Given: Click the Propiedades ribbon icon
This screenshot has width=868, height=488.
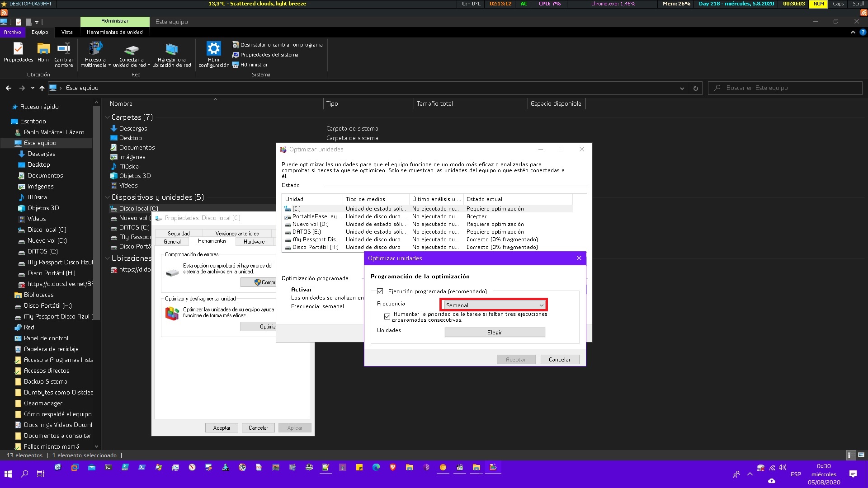Looking at the screenshot, I should pos(18,48).
